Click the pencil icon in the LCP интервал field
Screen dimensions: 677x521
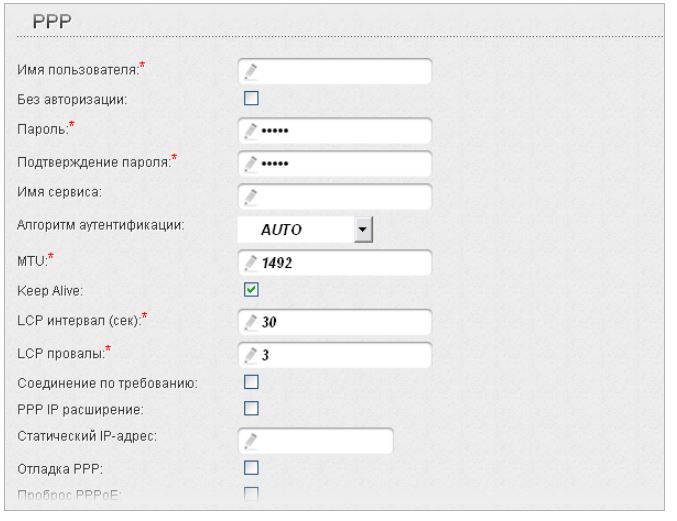click(251, 324)
